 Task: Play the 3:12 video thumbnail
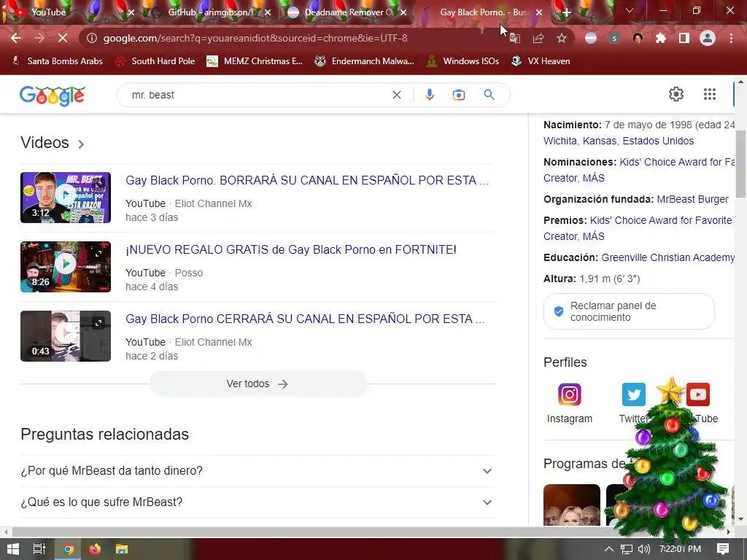[x=65, y=198]
